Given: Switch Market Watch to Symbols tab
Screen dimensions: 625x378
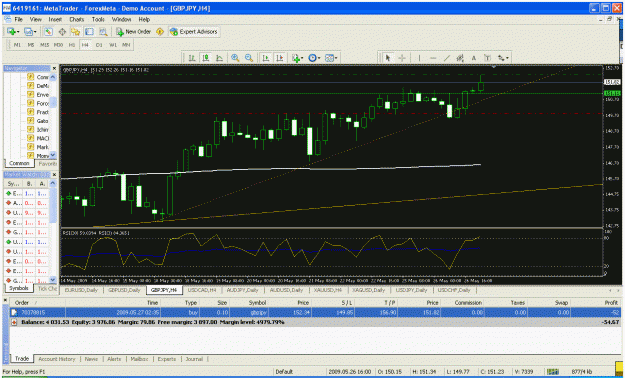Looking at the screenshot, I should pos(19,288).
